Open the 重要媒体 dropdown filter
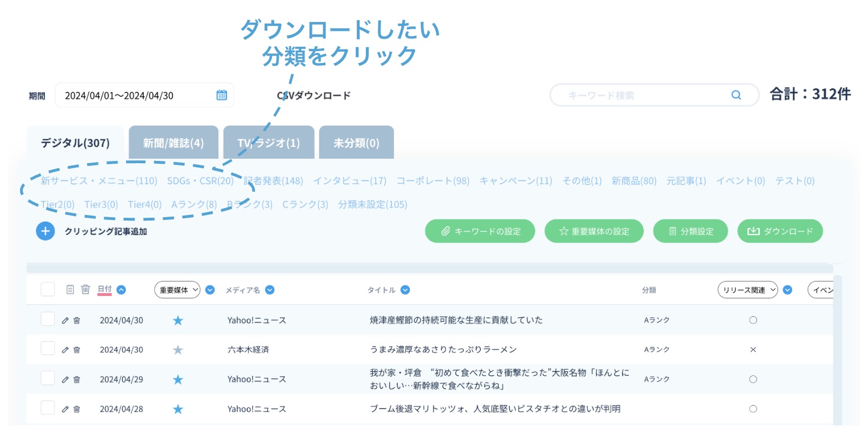 pos(177,290)
